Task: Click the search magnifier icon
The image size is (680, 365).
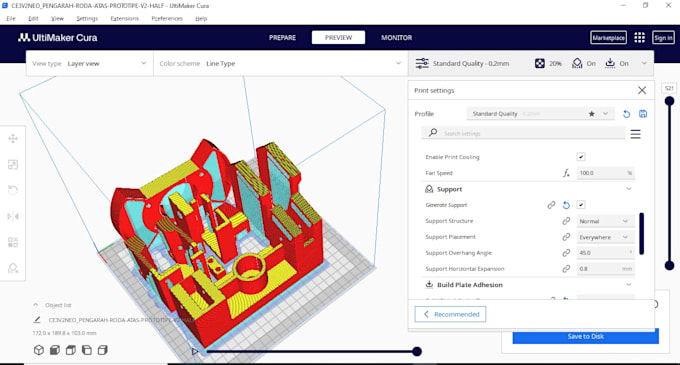Action: 432,133
